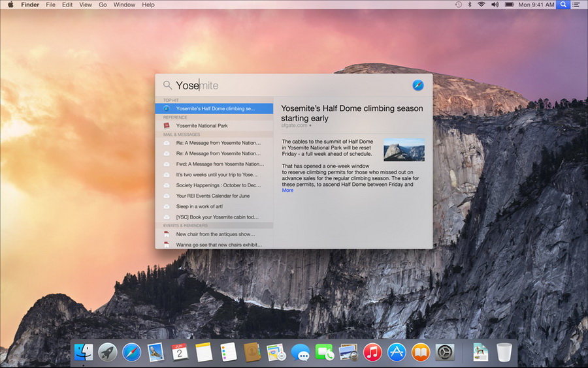The height and width of the screenshot is (368, 588).
Task: Click the Mon 9:41 AM clock
Action: 536,5
